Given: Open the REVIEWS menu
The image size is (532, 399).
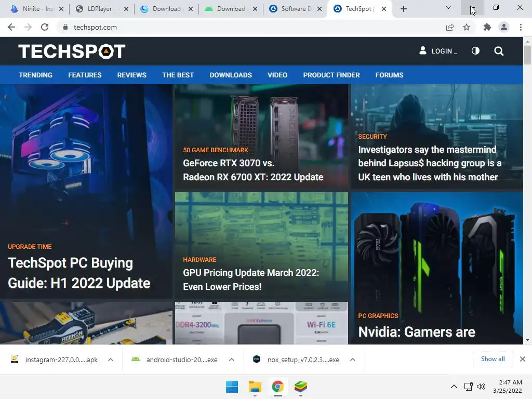Looking at the screenshot, I should (131, 75).
